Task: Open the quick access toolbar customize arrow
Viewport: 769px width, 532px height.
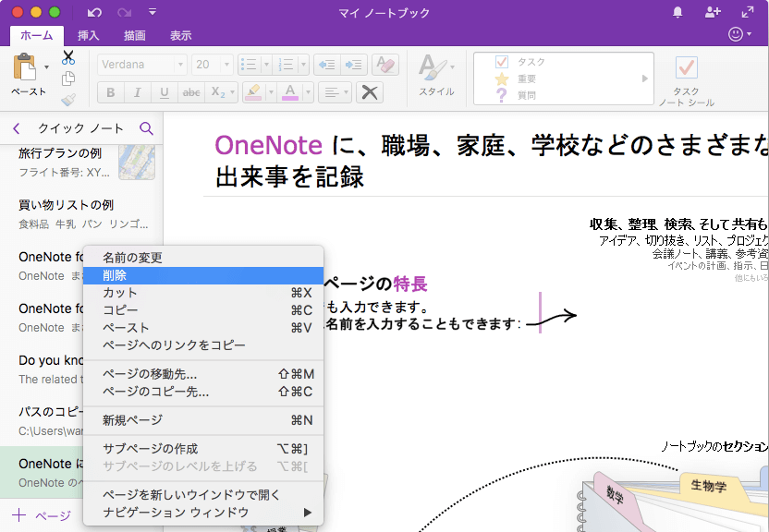Action: tap(153, 12)
